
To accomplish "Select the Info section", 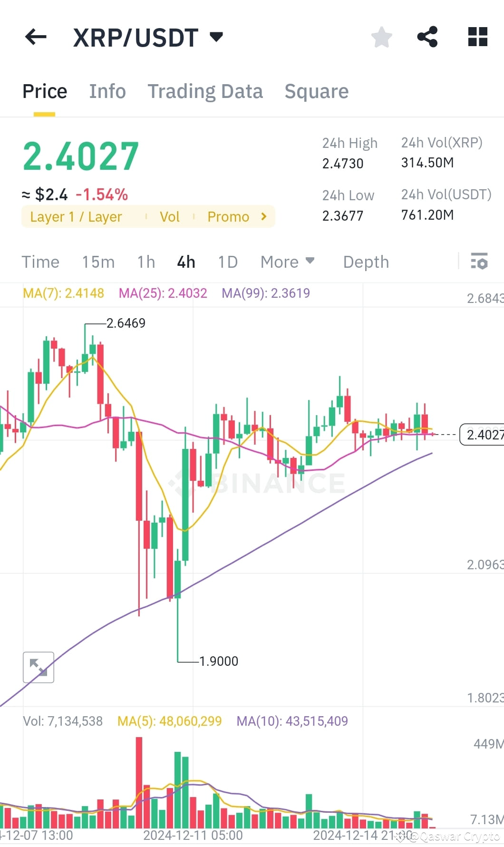I will [x=107, y=91].
